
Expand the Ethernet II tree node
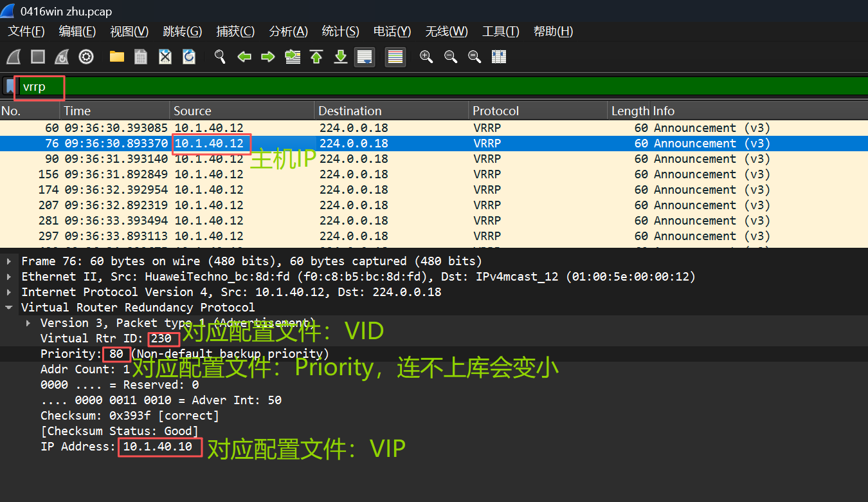pos(9,277)
